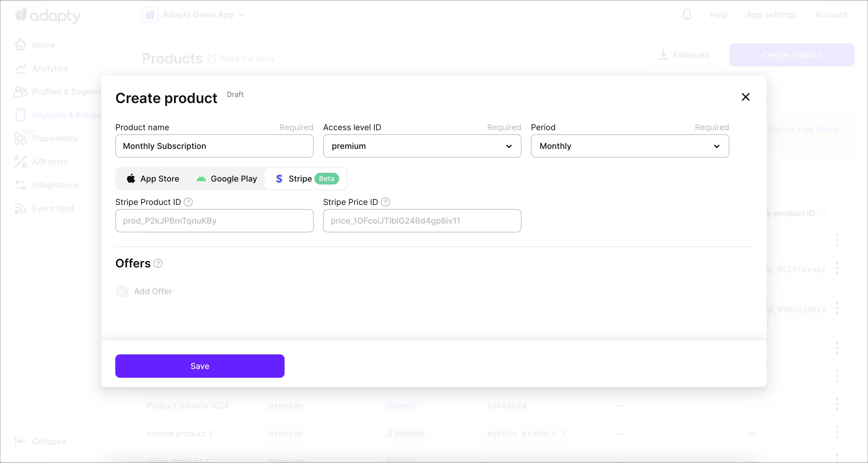Collapse the sidebar with Collapse button
Screen dimensions: 868x463
coord(41,441)
